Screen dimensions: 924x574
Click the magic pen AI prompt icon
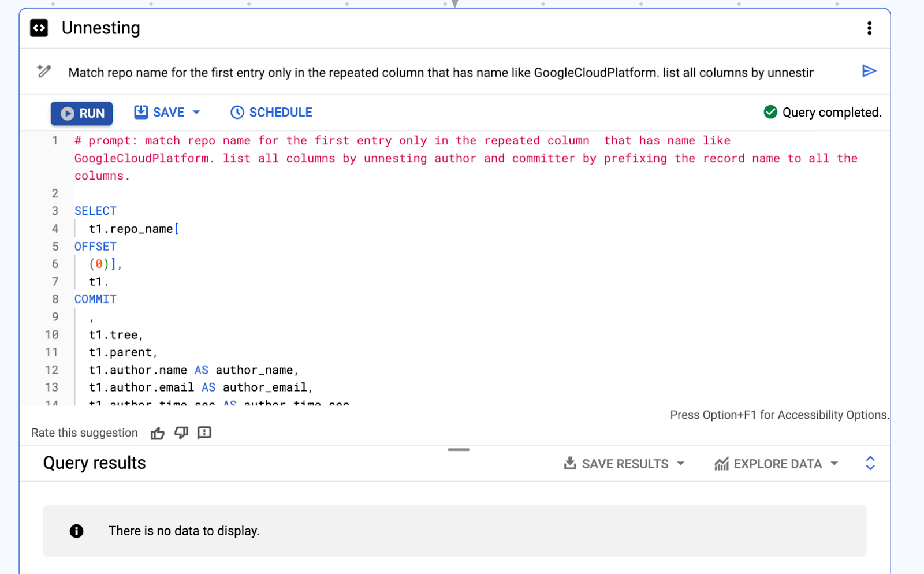tap(44, 71)
